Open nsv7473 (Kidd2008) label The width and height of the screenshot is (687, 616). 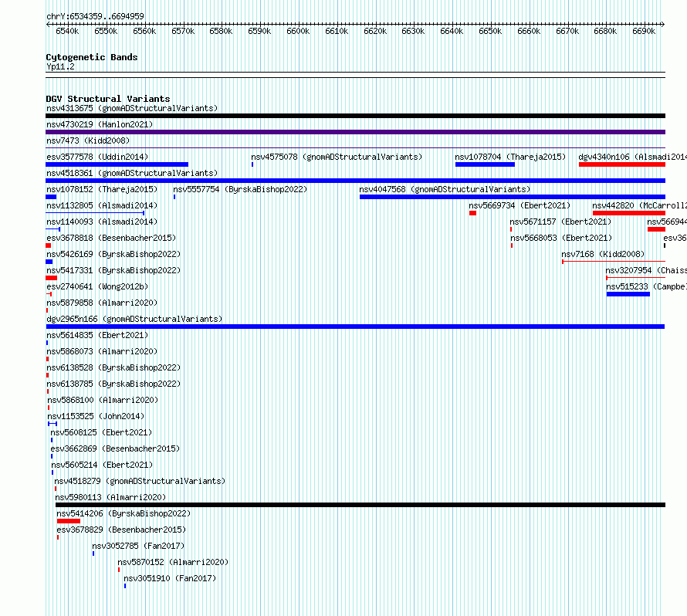88,140
